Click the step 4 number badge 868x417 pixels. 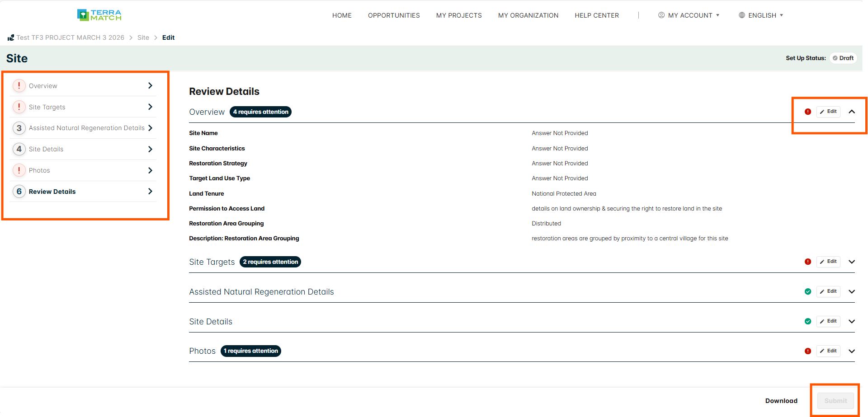pyautogui.click(x=19, y=149)
